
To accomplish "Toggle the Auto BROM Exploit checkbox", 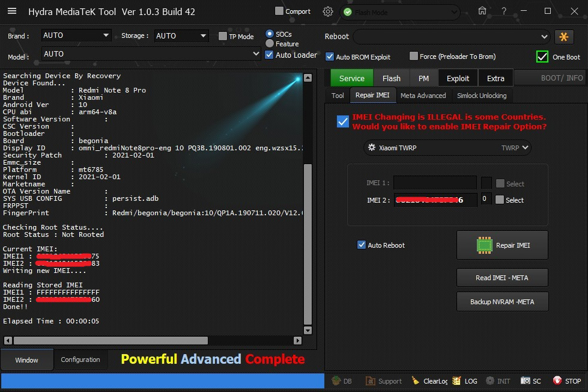I will 330,57.
